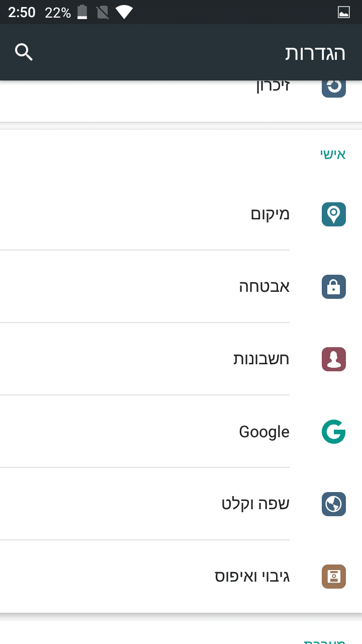Tap the location pin icon
Screen dimensions: 362x644
tap(334, 214)
